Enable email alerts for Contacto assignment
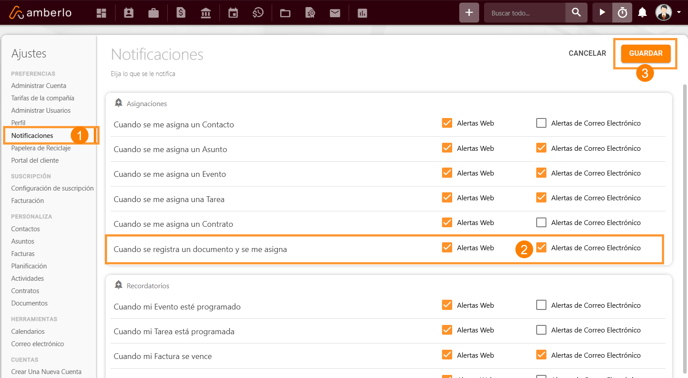 (541, 123)
